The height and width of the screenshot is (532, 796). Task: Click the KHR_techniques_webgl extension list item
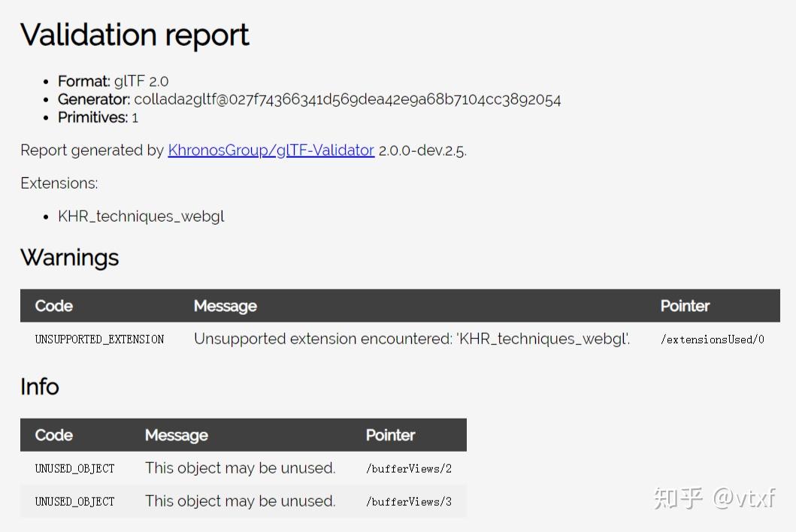[x=141, y=216]
